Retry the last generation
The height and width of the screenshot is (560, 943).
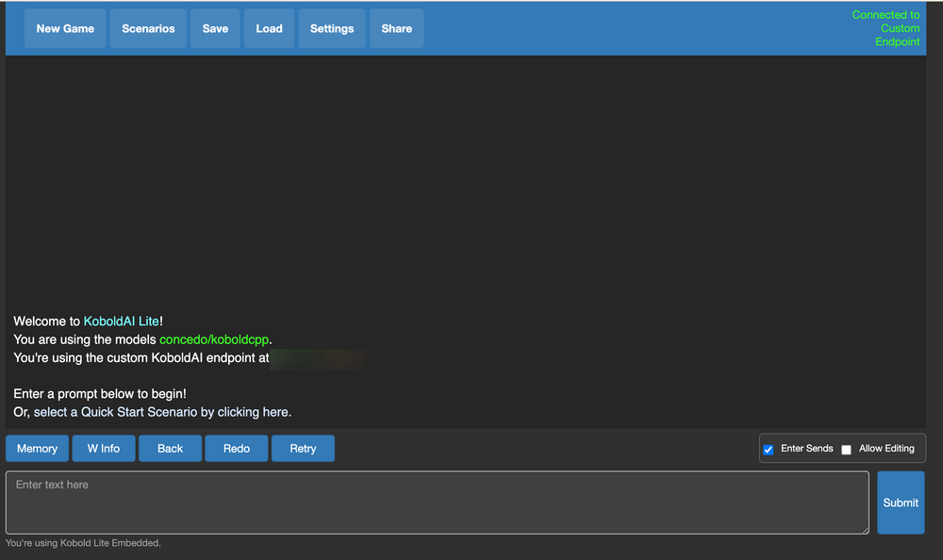pos(303,448)
